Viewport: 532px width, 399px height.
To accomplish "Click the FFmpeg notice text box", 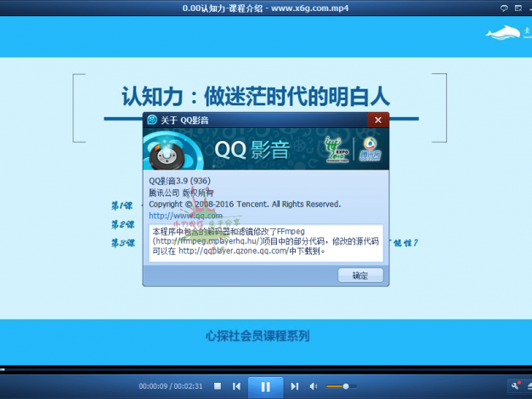I will [x=266, y=243].
